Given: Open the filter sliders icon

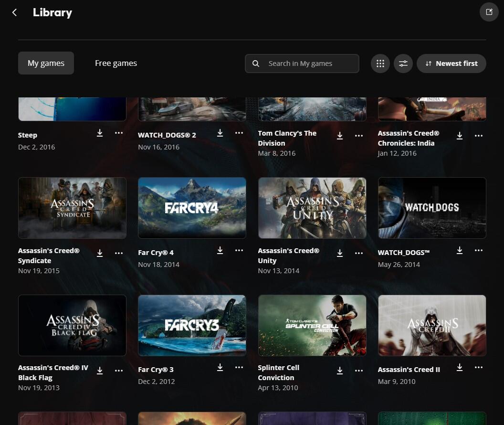Looking at the screenshot, I should pos(403,64).
